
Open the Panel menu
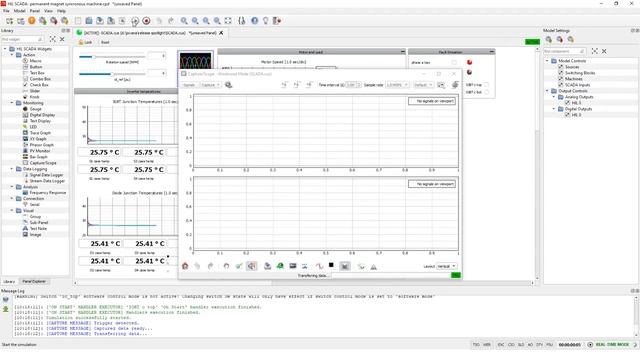coord(35,11)
